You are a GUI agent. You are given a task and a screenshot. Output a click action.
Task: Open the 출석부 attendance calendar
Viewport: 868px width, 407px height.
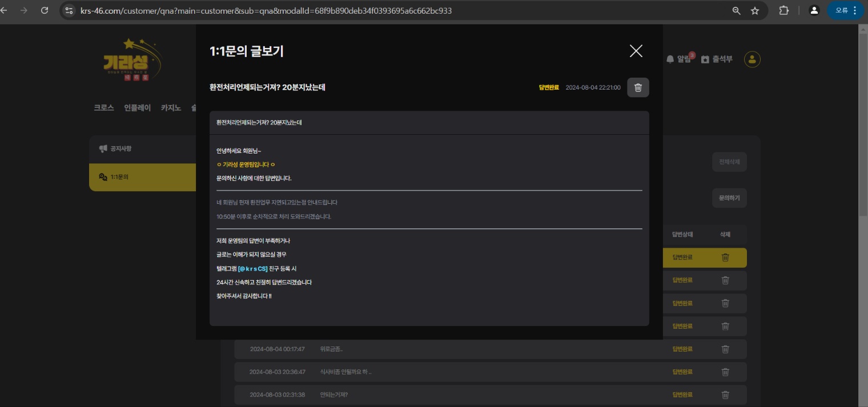click(717, 59)
